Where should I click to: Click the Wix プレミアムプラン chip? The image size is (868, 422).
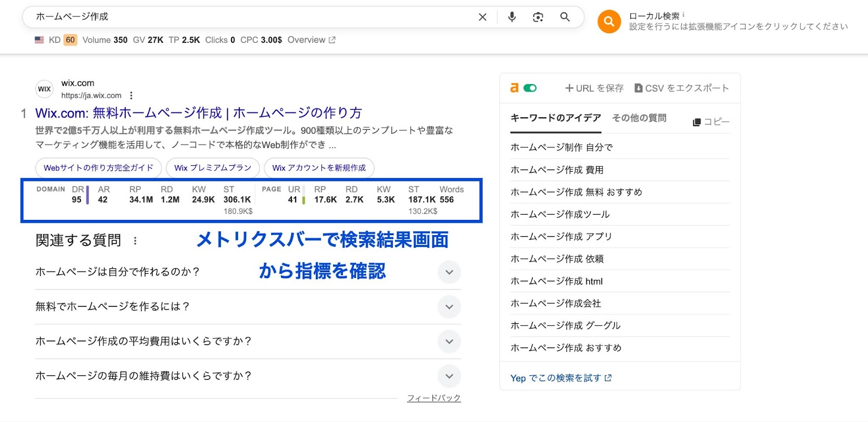coord(213,168)
